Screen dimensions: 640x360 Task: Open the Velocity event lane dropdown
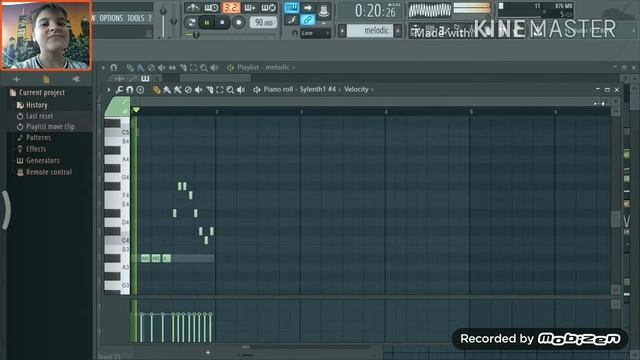tap(359, 90)
